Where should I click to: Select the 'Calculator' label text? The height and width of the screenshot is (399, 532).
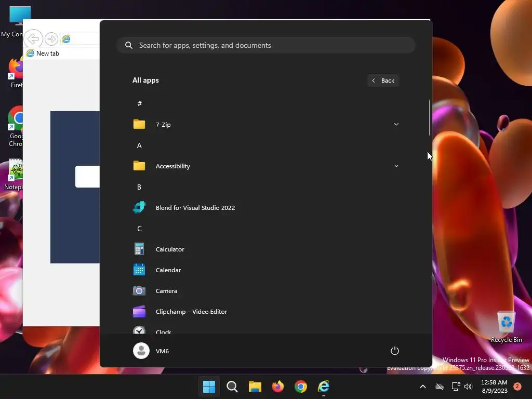click(x=170, y=249)
